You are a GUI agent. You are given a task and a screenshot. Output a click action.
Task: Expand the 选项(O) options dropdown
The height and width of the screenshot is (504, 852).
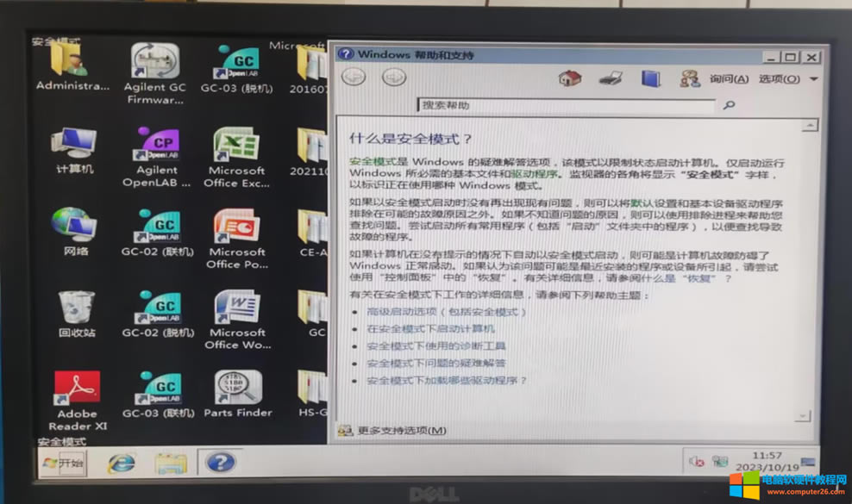pos(785,79)
